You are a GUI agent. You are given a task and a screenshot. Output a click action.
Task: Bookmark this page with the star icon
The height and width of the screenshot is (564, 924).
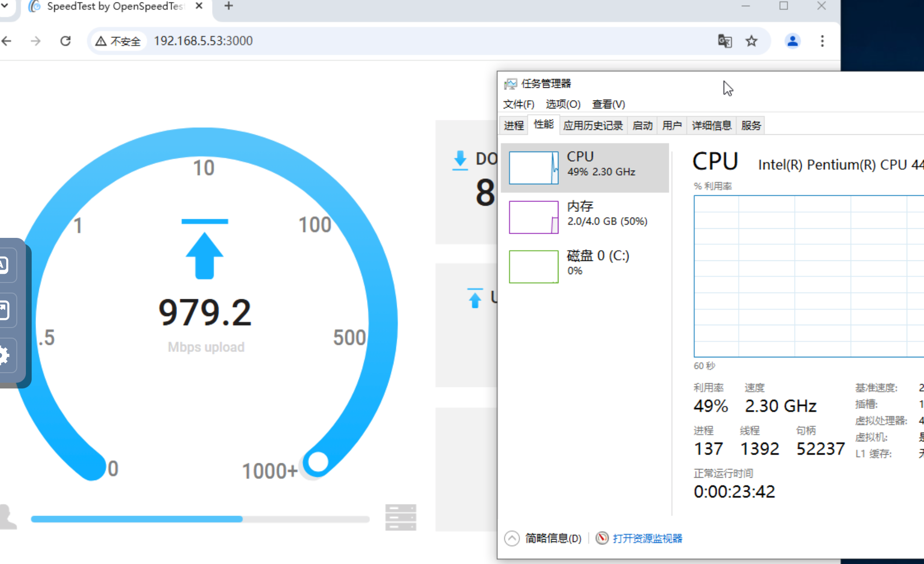click(751, 41)
